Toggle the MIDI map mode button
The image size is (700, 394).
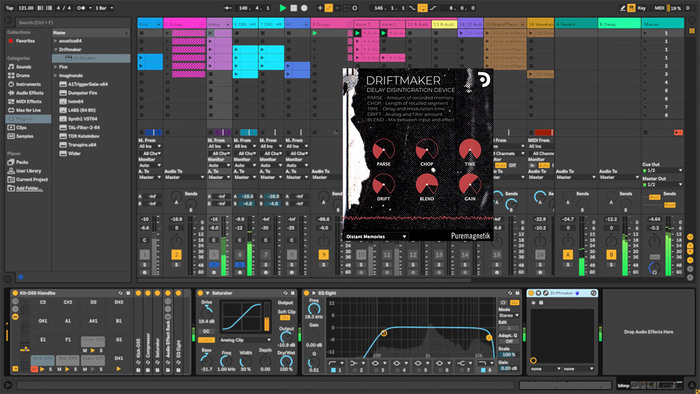pos(659,8)
